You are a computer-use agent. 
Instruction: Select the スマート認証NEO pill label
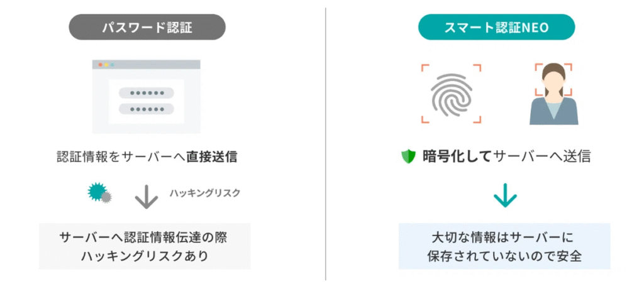click(x=496, y=28)
